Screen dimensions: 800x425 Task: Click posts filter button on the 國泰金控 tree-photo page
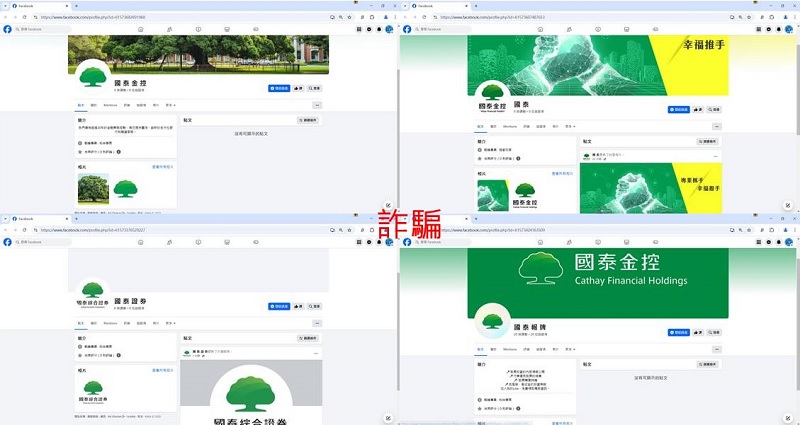pyautogui.click(x=308, y=120)
